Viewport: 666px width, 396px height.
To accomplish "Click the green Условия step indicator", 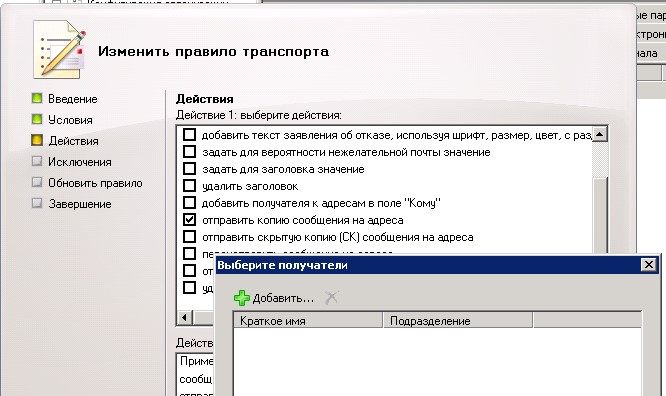I will [37, 119].
